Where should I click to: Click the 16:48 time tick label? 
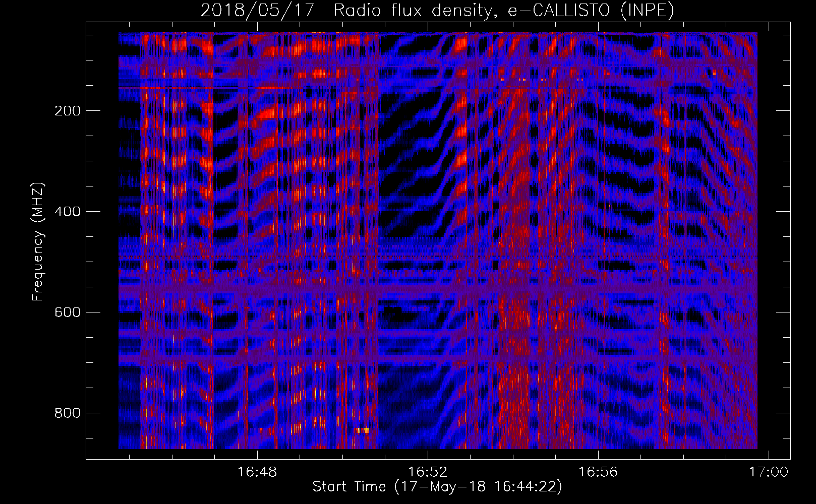[257, 472]
